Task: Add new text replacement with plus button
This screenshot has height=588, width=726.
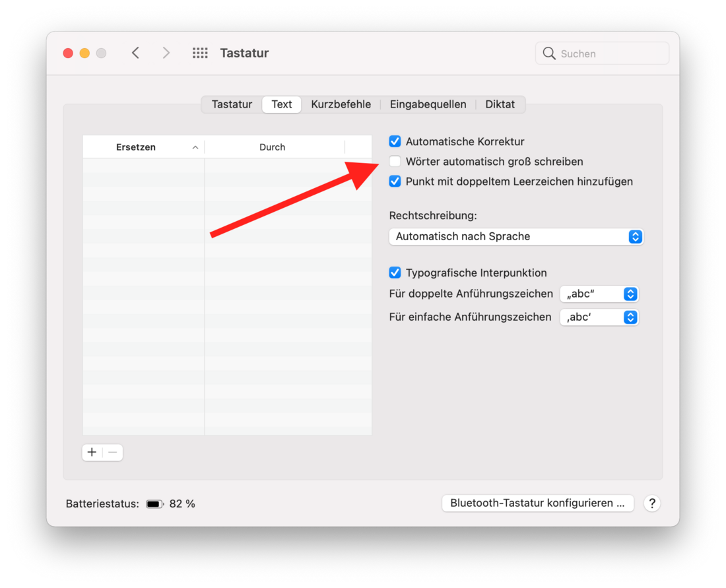Action: click(x=92, y=453)
